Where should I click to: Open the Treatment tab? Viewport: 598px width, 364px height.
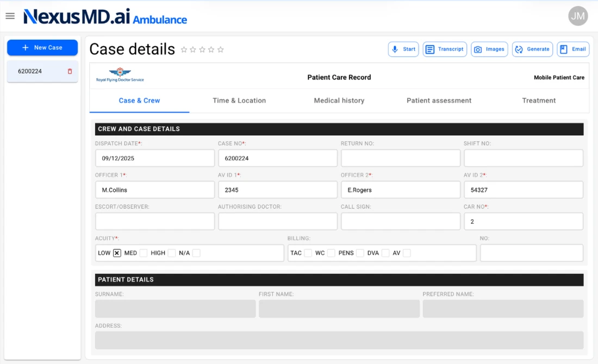[539, 101]
